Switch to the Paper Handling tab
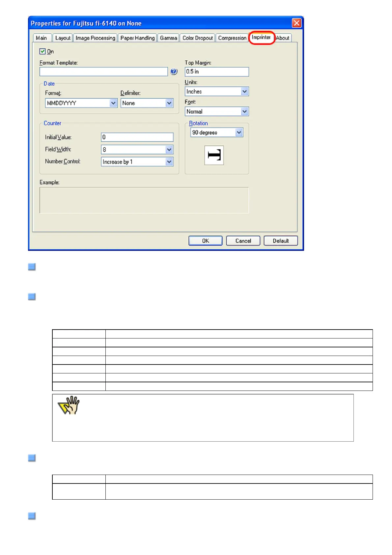The height and width of the screenshot is (555, 392). click(137, 38)
